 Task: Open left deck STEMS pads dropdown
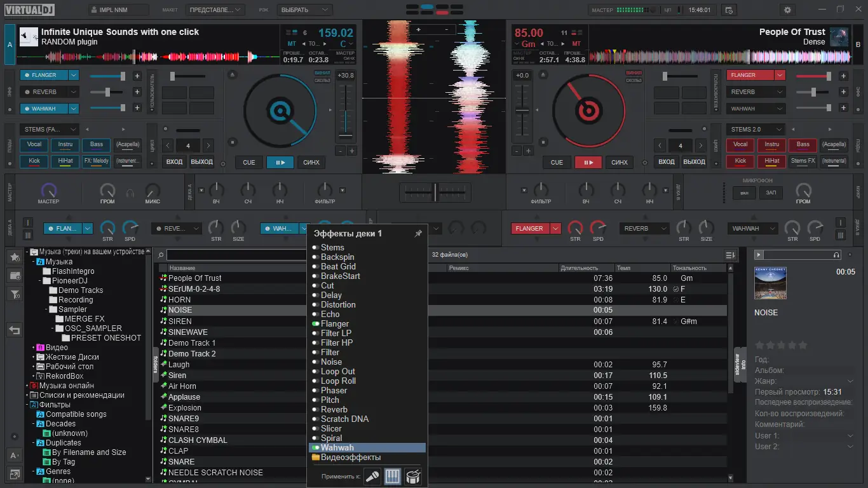[x=50, y=129]
